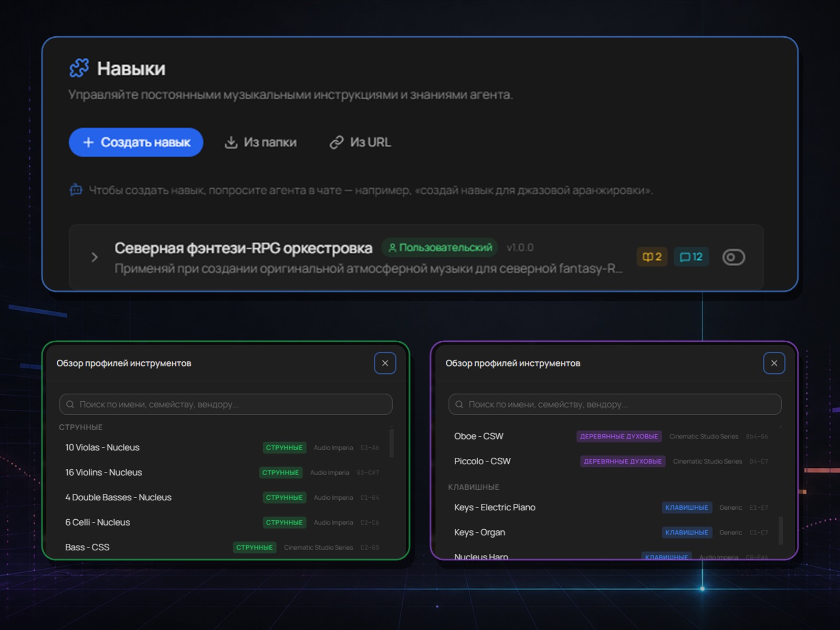840x630 pixels.
Task: Expand the Северная фэнтези-RPG оркестровка skill
Action: pos(94,257)
